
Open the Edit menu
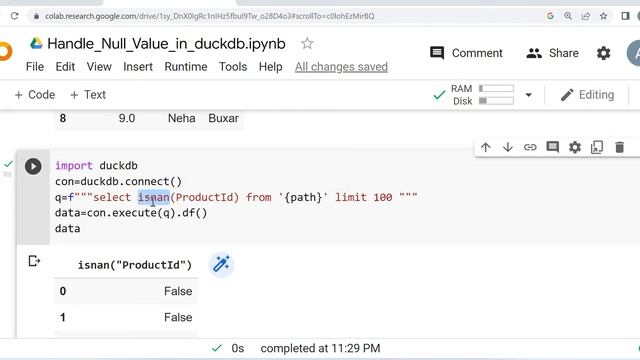65,67
